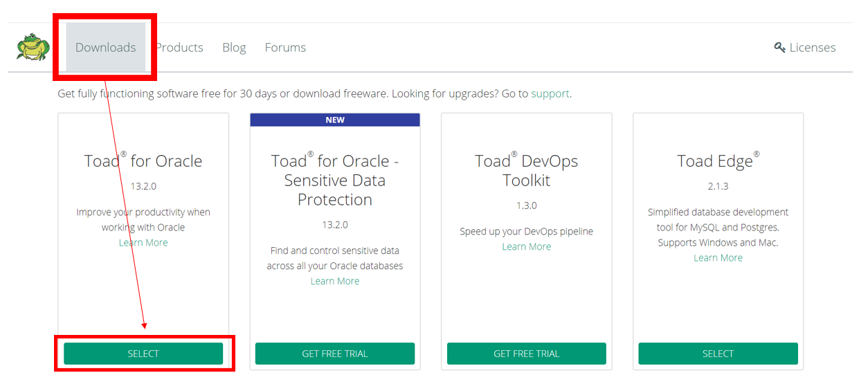Open Licenses with key icon
Viewport: 868px width, 382px height.
[x=805, y=47]
